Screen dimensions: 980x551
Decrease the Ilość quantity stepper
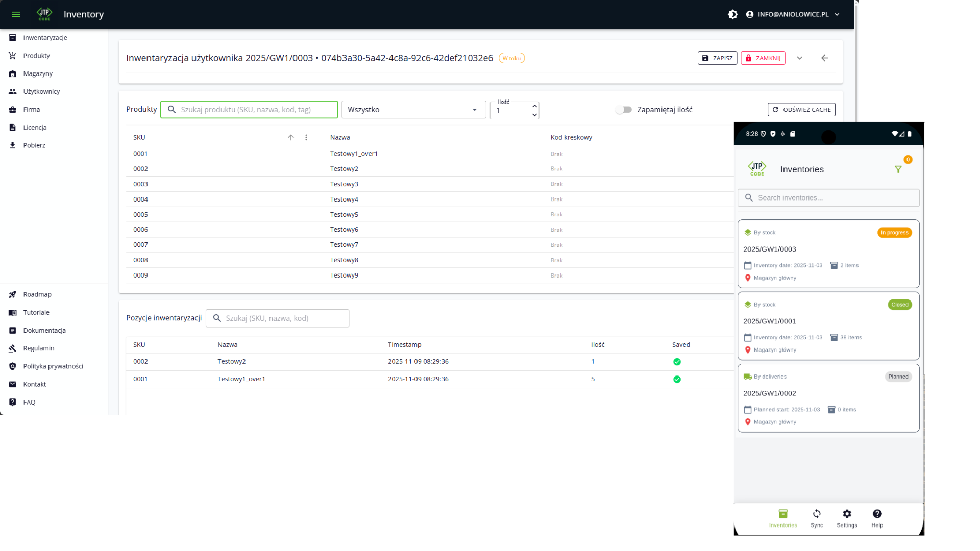pyautogui.click(x=534, y=115)
